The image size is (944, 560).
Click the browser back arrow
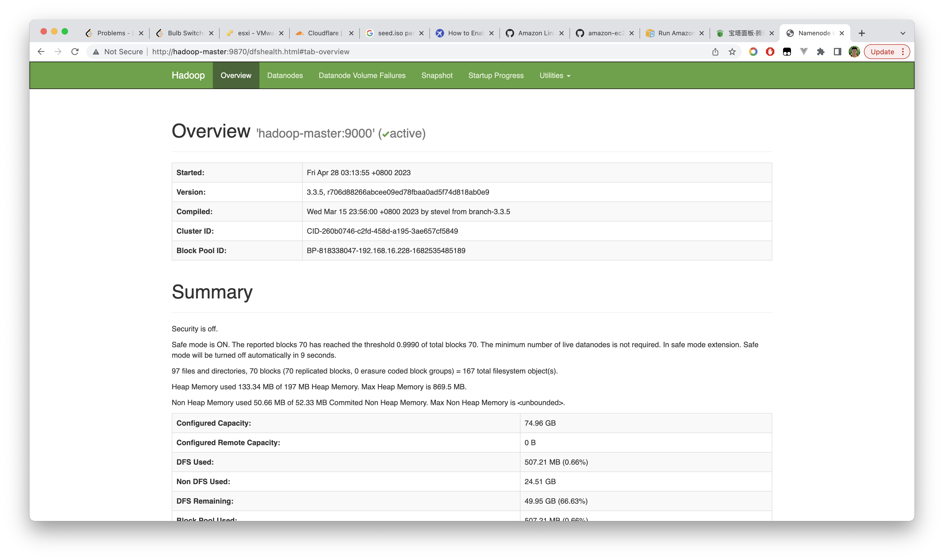[41, 52]
